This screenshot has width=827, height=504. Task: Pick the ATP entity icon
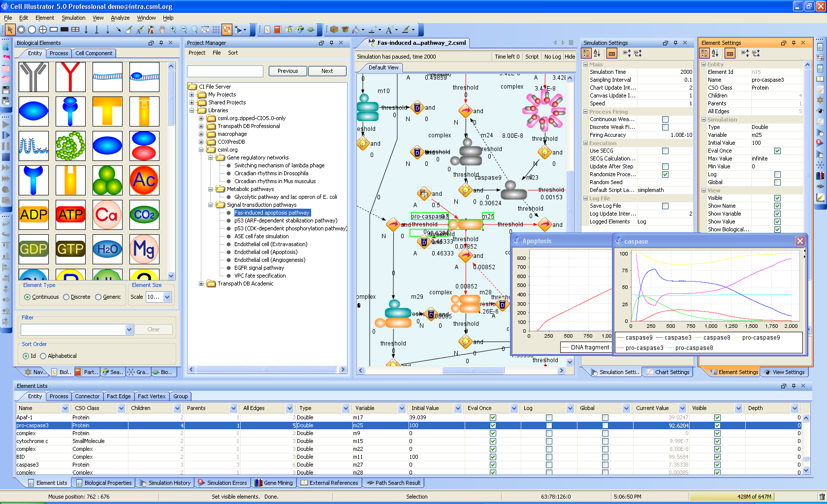[70, 215]
